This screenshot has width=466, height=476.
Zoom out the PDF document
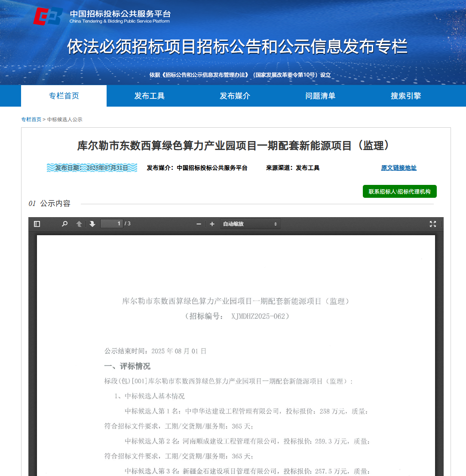point(199,224)
